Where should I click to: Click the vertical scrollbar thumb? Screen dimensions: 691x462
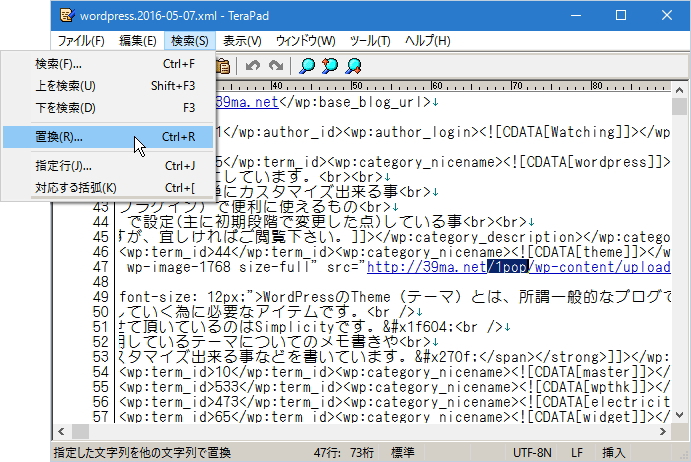(679, 106)
